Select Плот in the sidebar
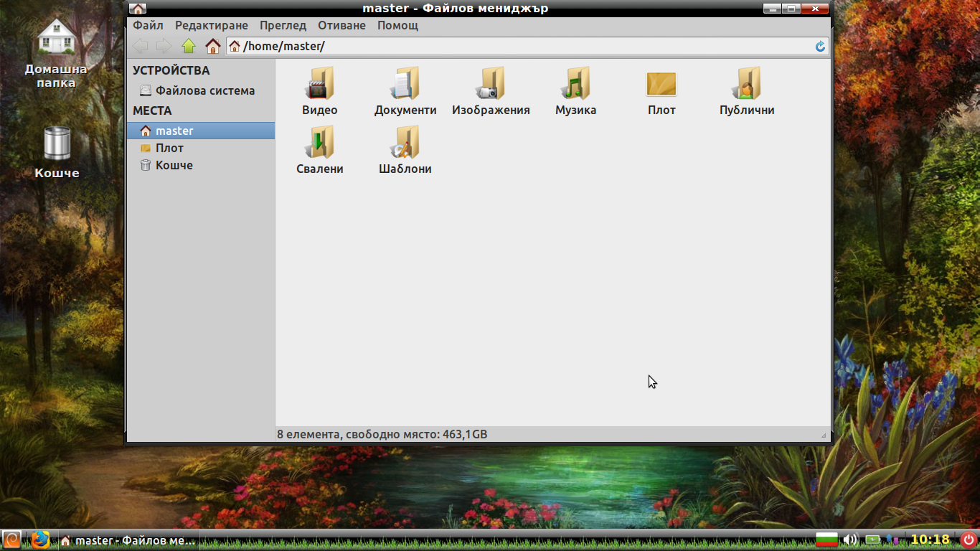The height and width of the screenshot is (551, 980). pyautogui.click(x=201, y=148)
